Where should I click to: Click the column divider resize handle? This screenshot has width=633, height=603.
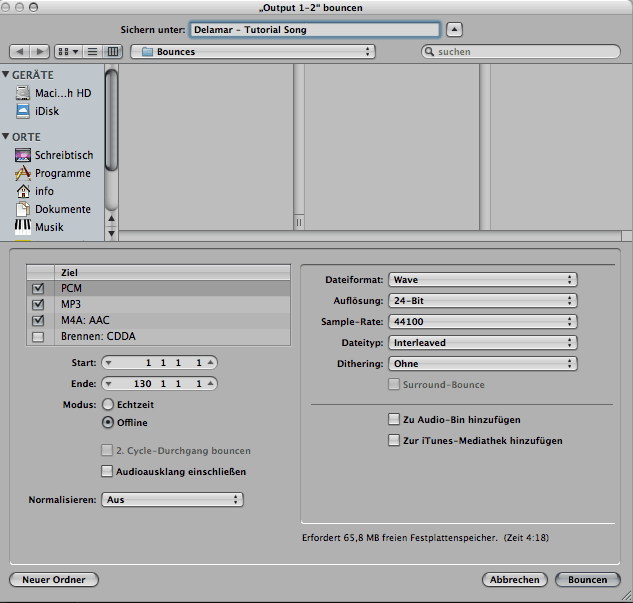point(299,222)
